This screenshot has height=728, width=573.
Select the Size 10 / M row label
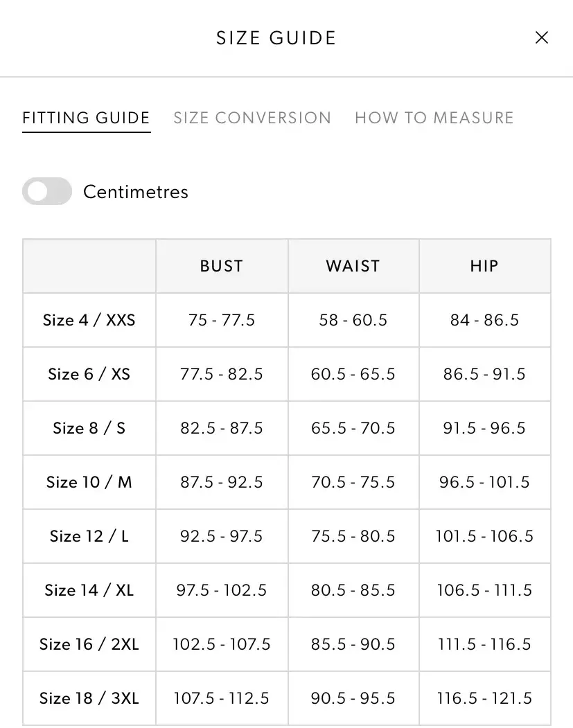pos(89,482)
